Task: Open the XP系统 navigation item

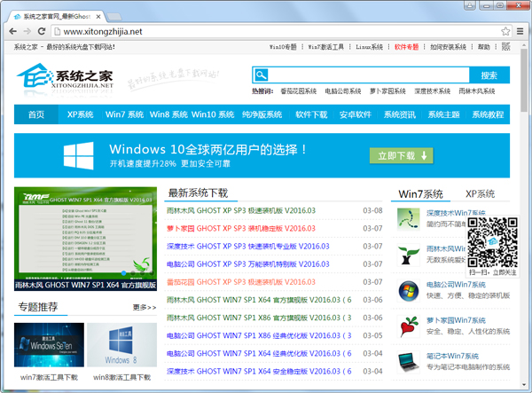Action: [x=81, y=114]
